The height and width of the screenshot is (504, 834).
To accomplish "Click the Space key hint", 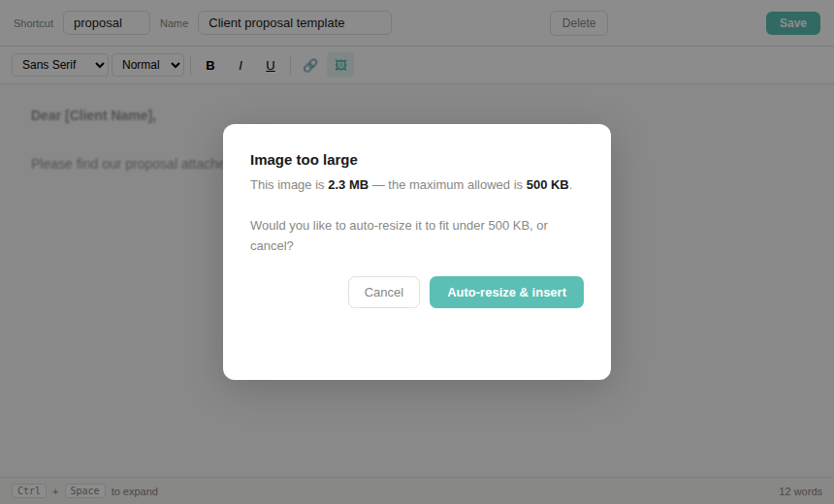I will (x=85, y=490).
